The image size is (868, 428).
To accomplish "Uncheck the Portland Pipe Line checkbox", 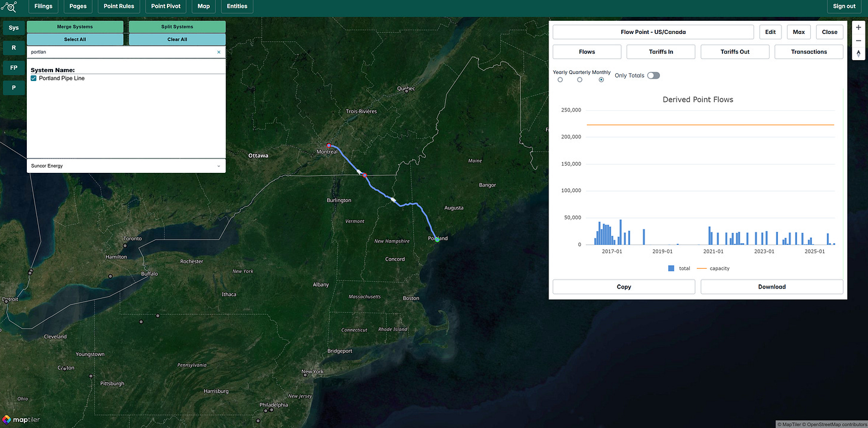I will pos(34,78).
